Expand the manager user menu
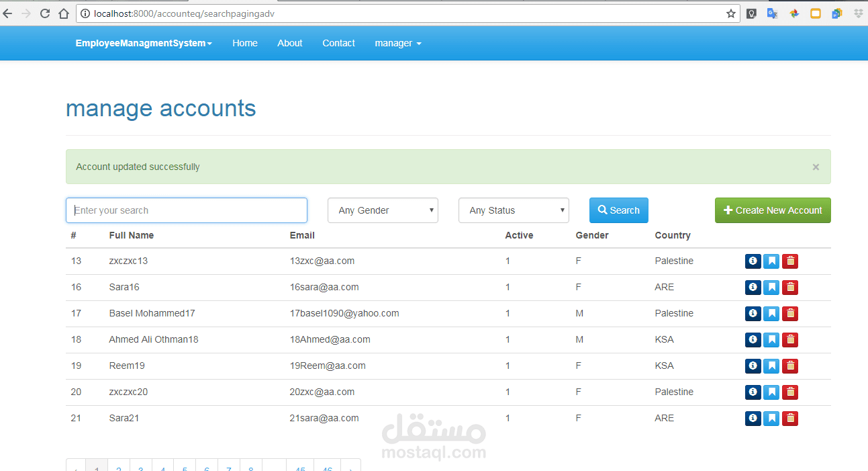The height and width of the screenshot is (471, 868). click(398, 43)
